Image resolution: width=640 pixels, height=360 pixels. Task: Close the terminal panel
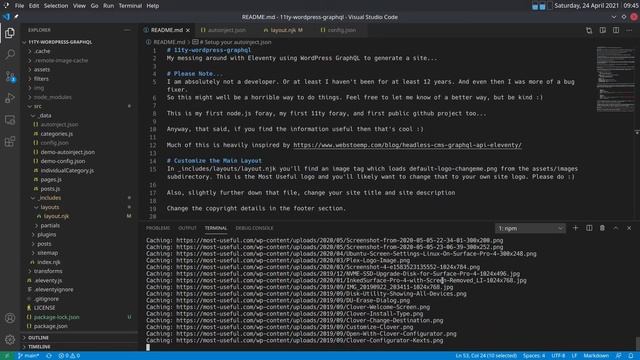[x=629, y=228]
